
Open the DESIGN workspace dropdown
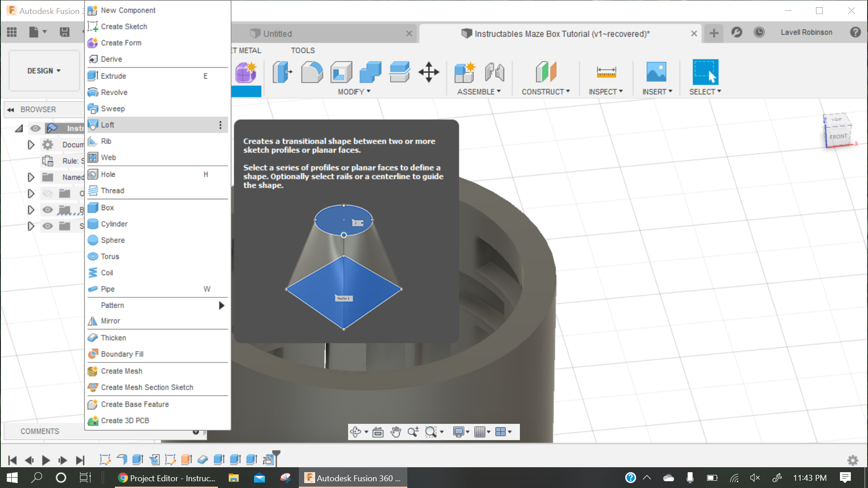click(x=44, y=70)
